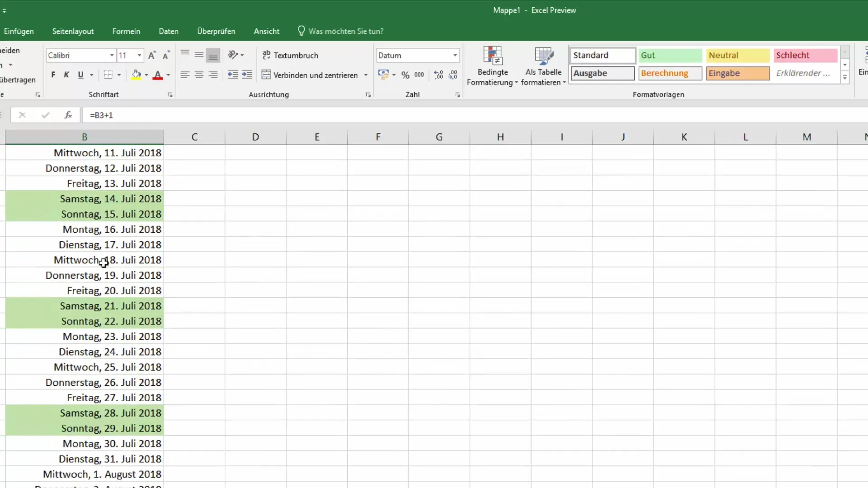Apply the Schlecht cell style
The image size is (868, 488).
pos(806,55)
